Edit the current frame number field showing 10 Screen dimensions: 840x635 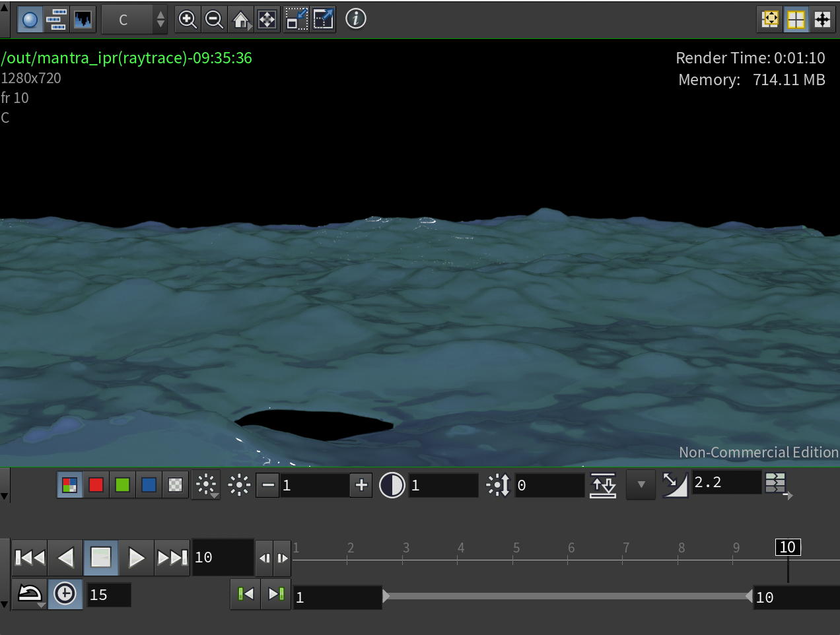221,556
